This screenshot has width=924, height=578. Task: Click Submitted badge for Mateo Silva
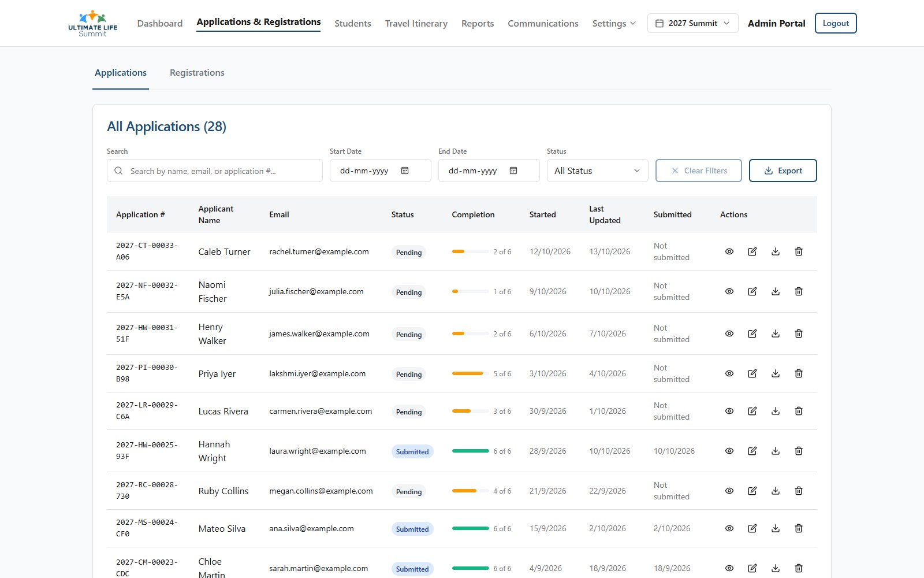click(412, 529)
